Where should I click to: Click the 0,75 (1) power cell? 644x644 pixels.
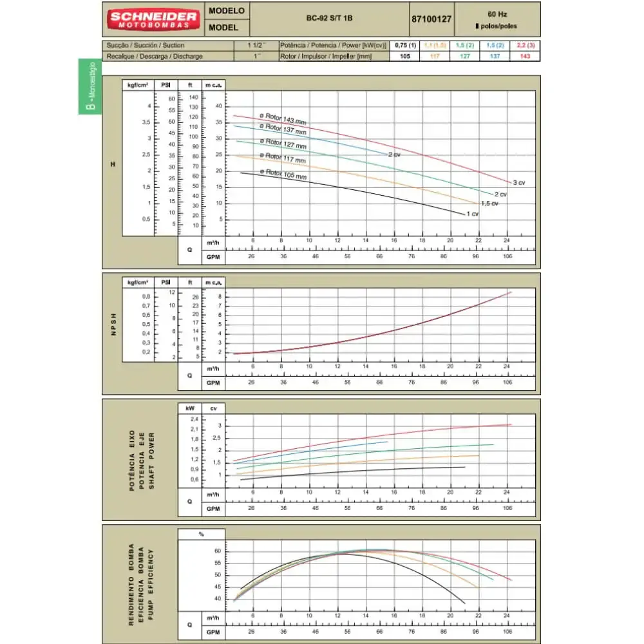[405, 45]
